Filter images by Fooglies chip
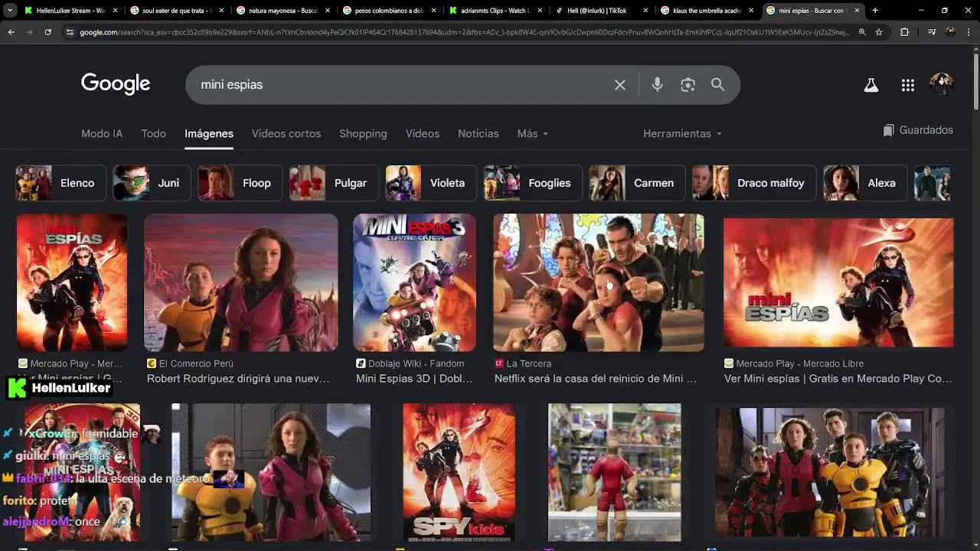 click(x=533, y=183)
